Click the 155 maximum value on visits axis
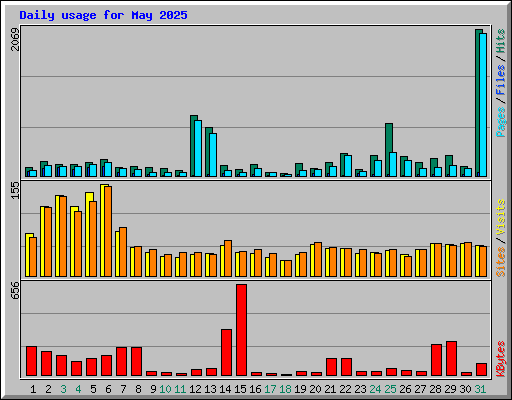512x400 pixels. (x=15, y=191)
